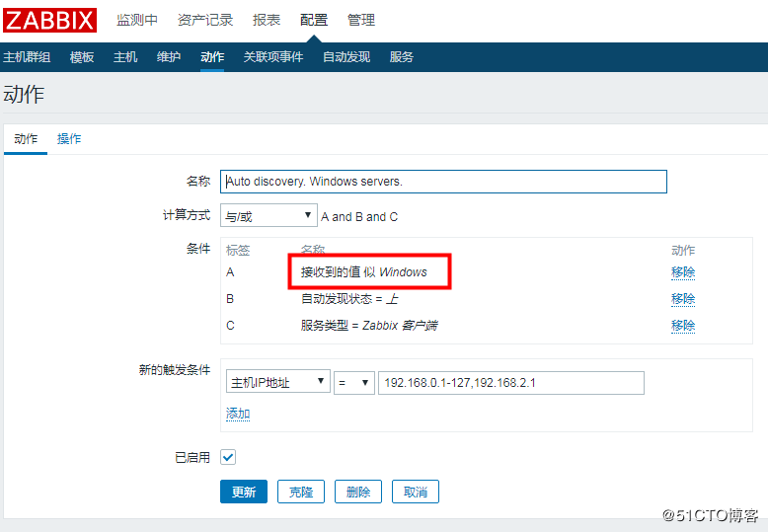Click the label C in conditions table
This screenshot has width=768, height=532.
coord(230,326)
